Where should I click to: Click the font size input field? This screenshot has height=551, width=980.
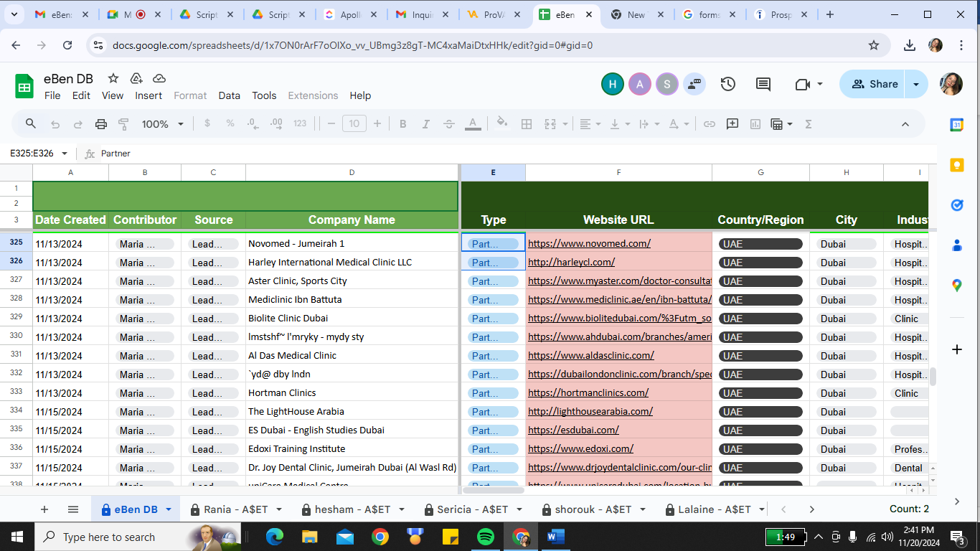[354, 124]
